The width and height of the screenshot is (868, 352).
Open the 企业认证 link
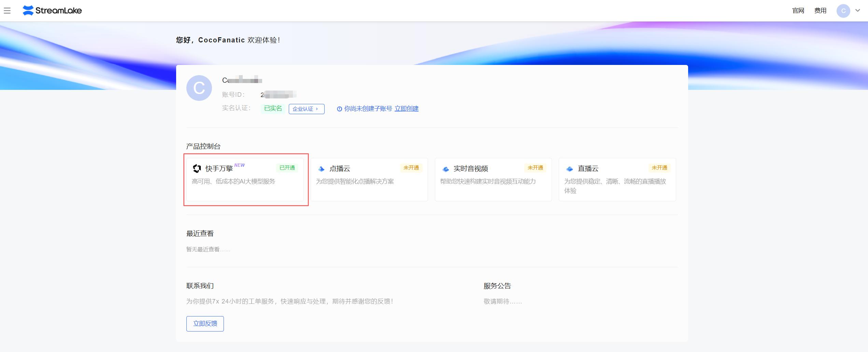(306, 109)
